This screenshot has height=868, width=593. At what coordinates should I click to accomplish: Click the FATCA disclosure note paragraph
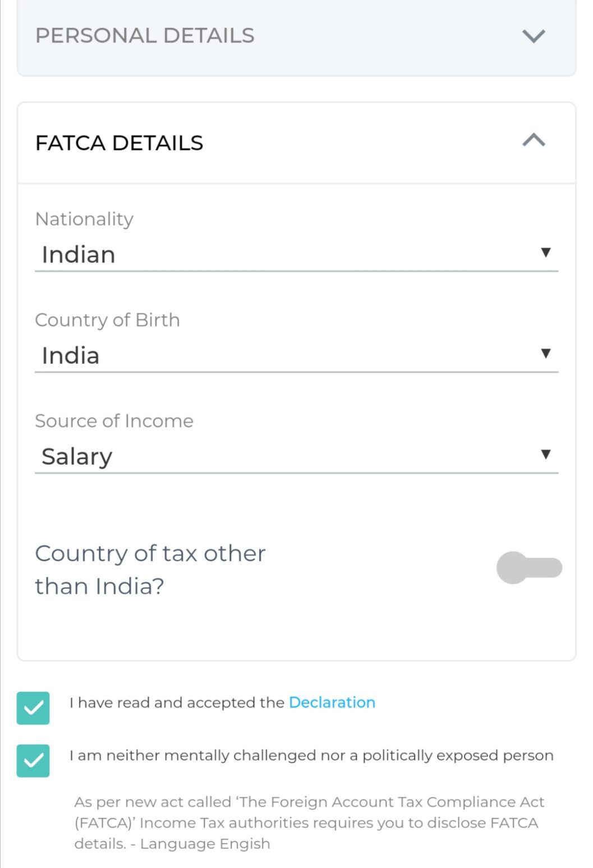coord(309,823)
